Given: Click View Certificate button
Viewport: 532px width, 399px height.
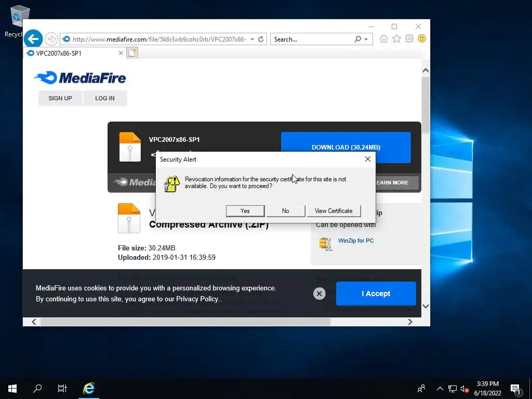Looking at the screenshot, I should coord(334,211).
